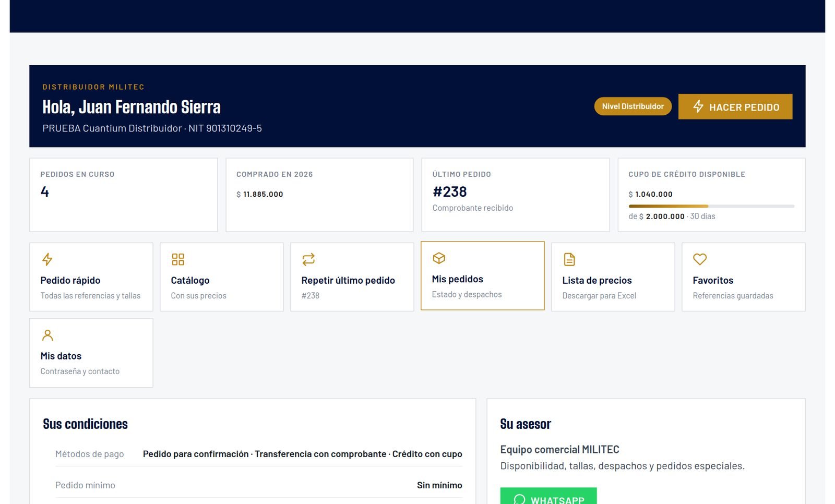Click the box icon on Mis pedidos card
Viewport: 835px width, 504px height.
[439, 258]
